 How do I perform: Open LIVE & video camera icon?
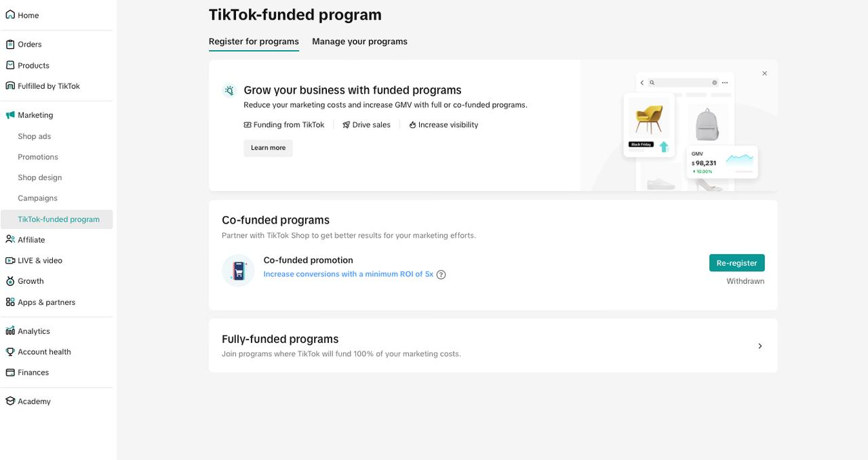click(10, 261)
